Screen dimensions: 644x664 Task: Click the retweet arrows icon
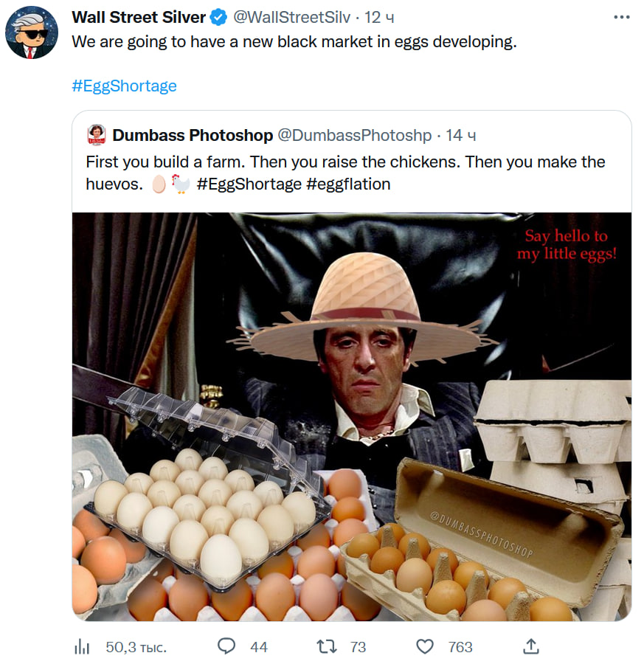click(326, 646)
